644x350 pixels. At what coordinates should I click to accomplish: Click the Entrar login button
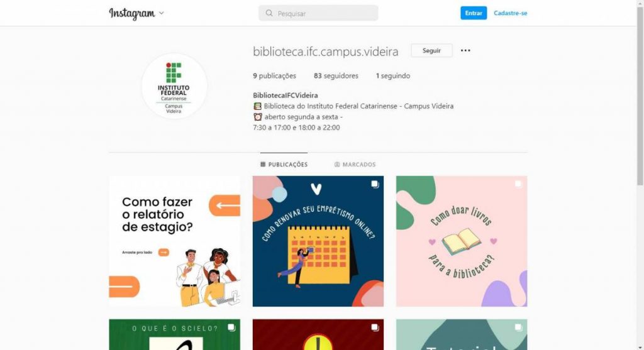point(474,13)
